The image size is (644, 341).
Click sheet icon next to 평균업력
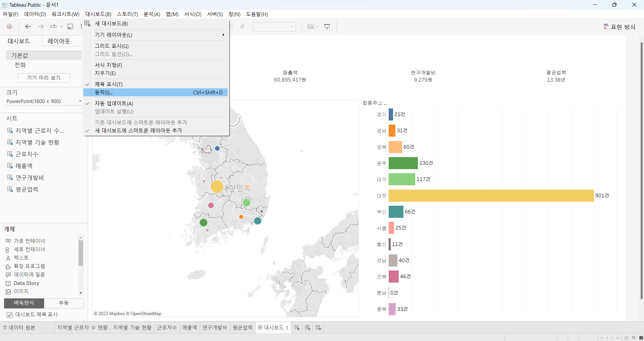pyautogui.click(x=10, y=189)
